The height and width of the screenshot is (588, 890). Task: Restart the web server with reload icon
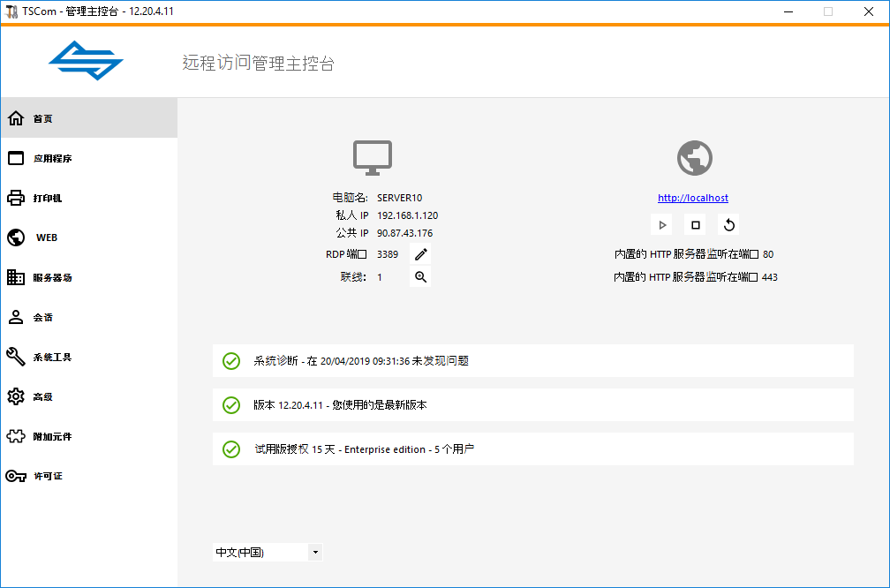tap(728, 224)
